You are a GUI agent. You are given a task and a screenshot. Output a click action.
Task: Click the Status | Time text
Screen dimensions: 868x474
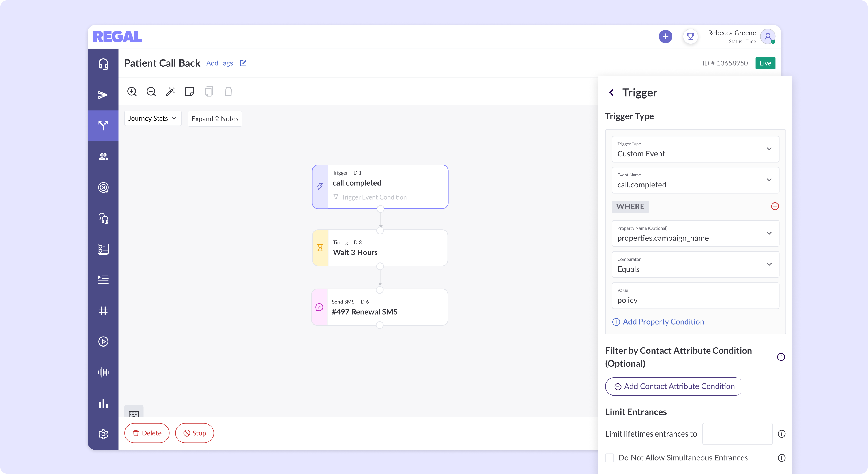coord(742,42)
